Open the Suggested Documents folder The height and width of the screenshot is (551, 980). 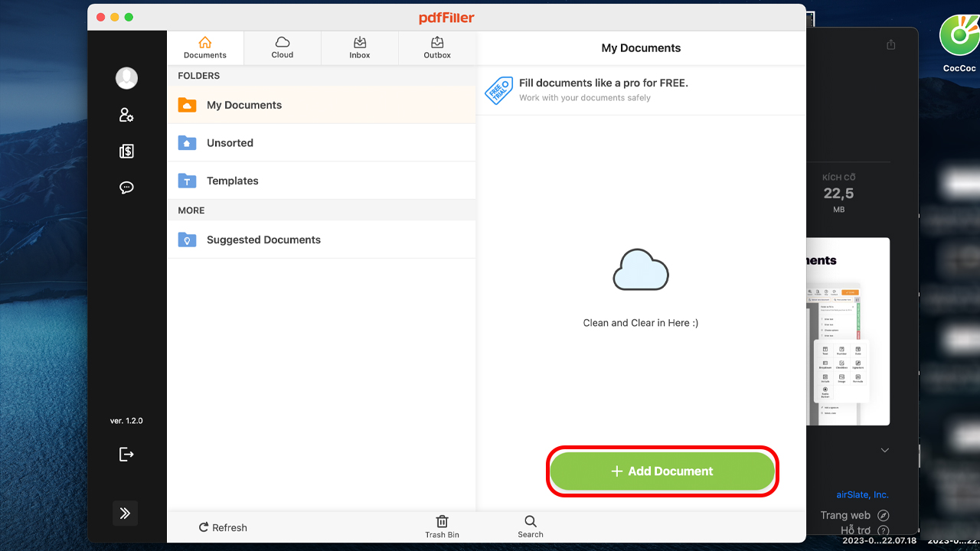coord(322,240)
